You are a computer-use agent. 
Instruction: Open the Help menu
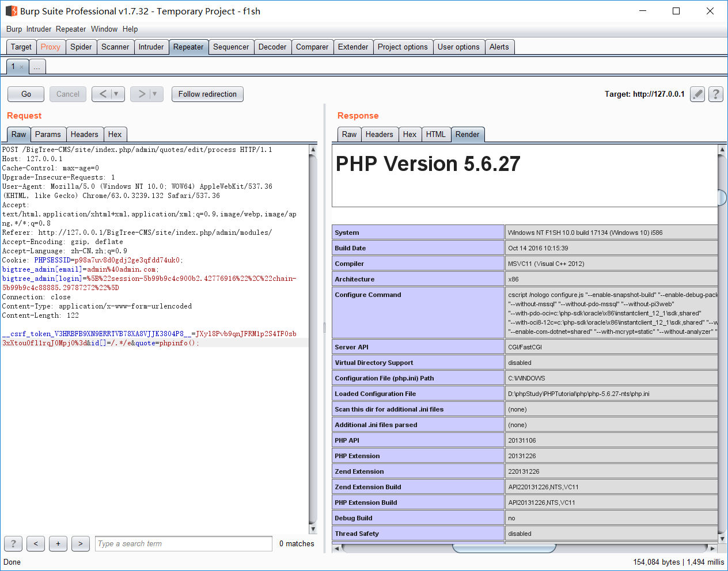pos(130,29)
